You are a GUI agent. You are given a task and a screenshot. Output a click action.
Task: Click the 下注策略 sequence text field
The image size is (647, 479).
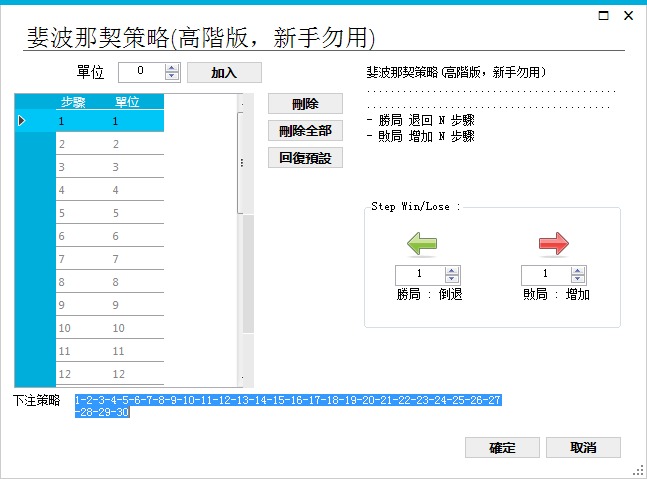(290, 406)
